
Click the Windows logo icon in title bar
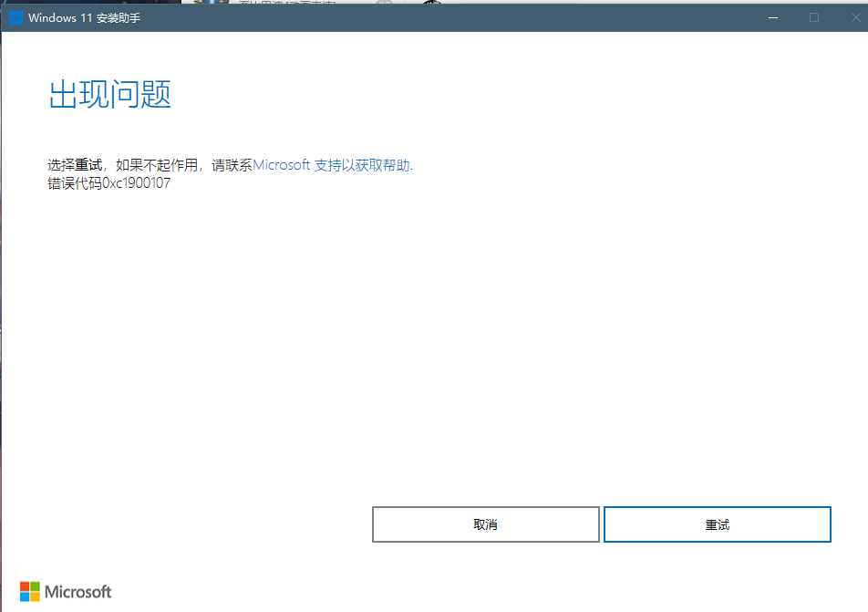(16, 17)
